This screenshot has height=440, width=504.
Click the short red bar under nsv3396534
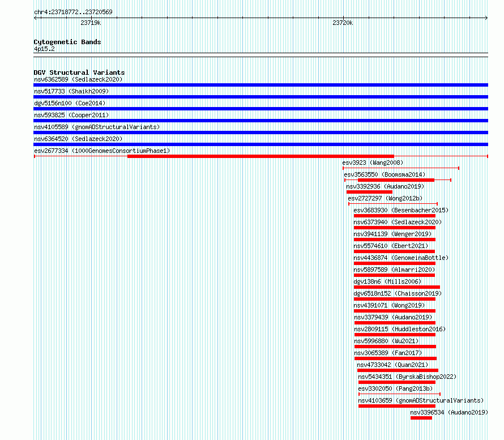(x=421, y=418)
